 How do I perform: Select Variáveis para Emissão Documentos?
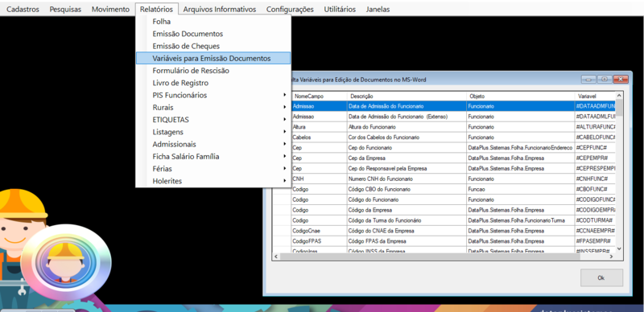point(213,58)
